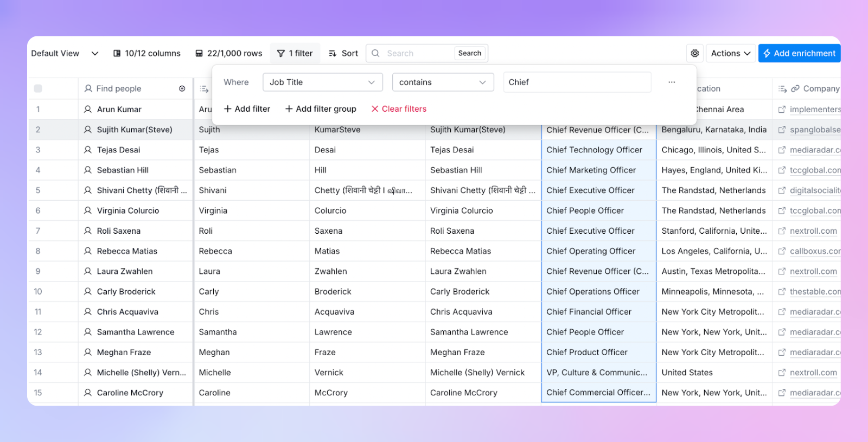Click Add filter group

click(321, 108)
